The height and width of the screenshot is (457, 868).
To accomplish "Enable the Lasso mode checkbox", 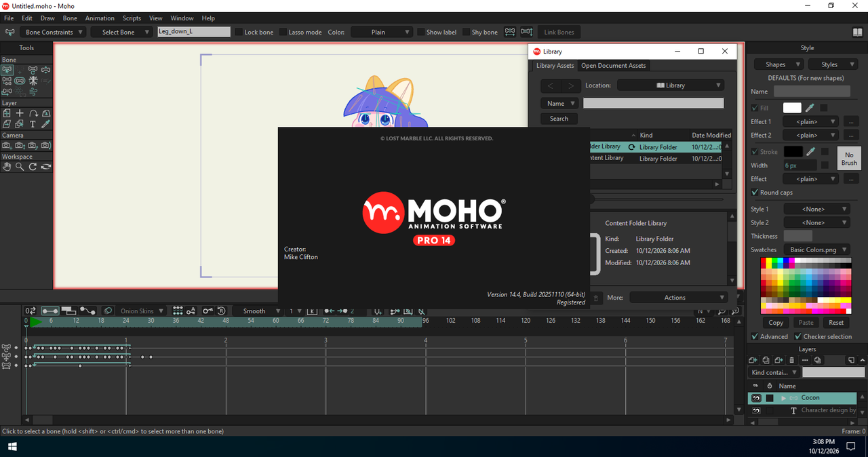I will point(283,32).
